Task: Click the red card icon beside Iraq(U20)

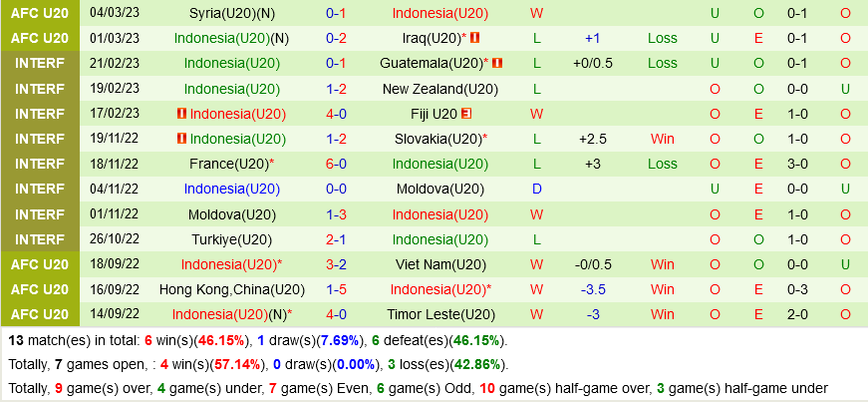Action: tap(475, 38)
